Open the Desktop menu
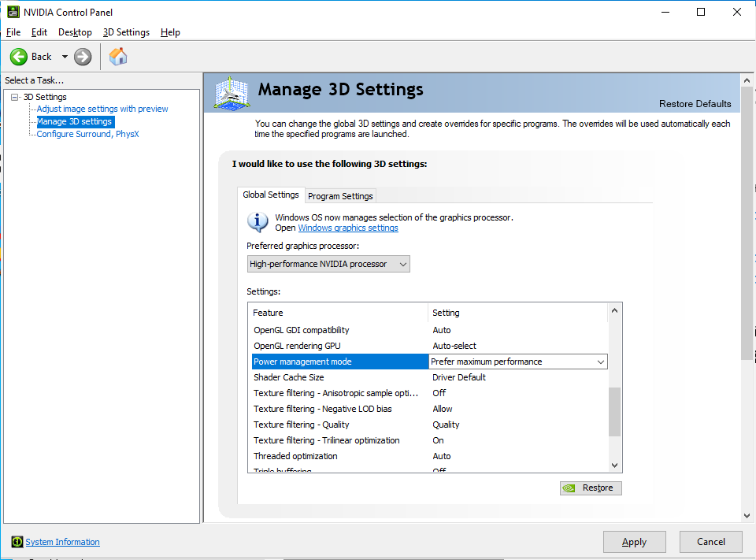Image resolution: width=756 pixels, height=560 pixels. 75,32
